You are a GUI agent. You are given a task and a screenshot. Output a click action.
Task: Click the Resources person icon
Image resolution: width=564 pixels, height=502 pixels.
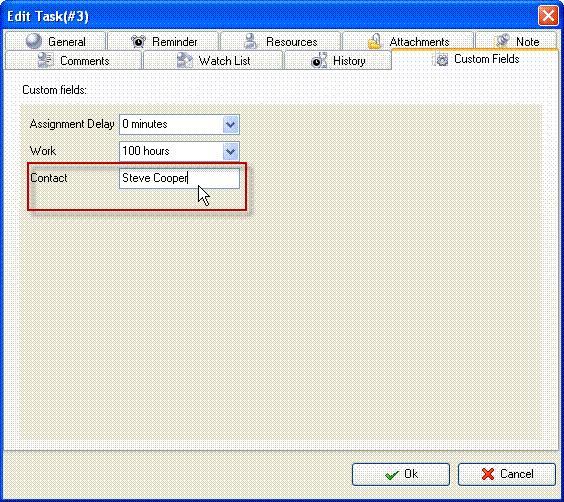[x=250, y=41]
